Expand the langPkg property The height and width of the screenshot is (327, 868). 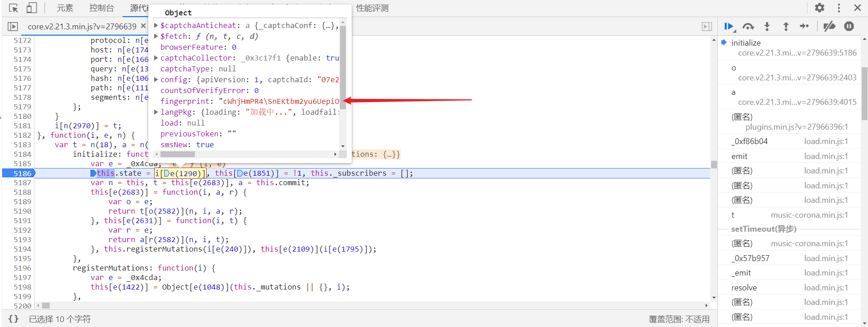(156, 112)
